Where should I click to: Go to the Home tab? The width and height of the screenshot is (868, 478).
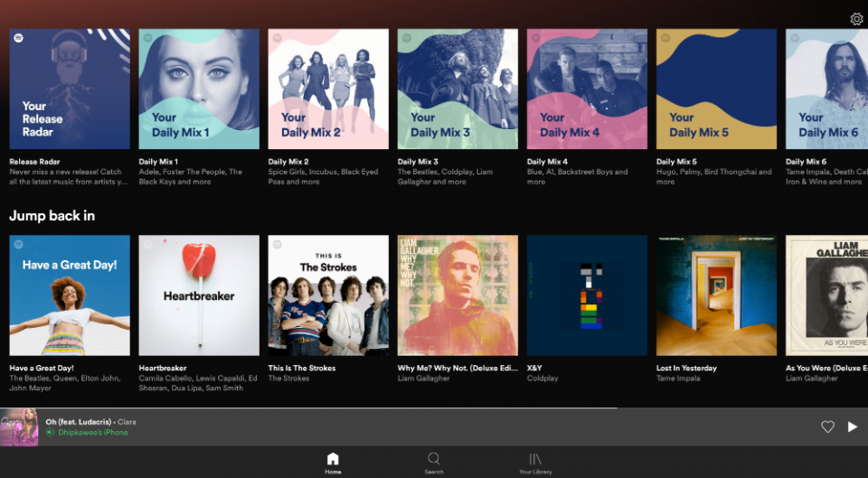[x=333, y=463]
